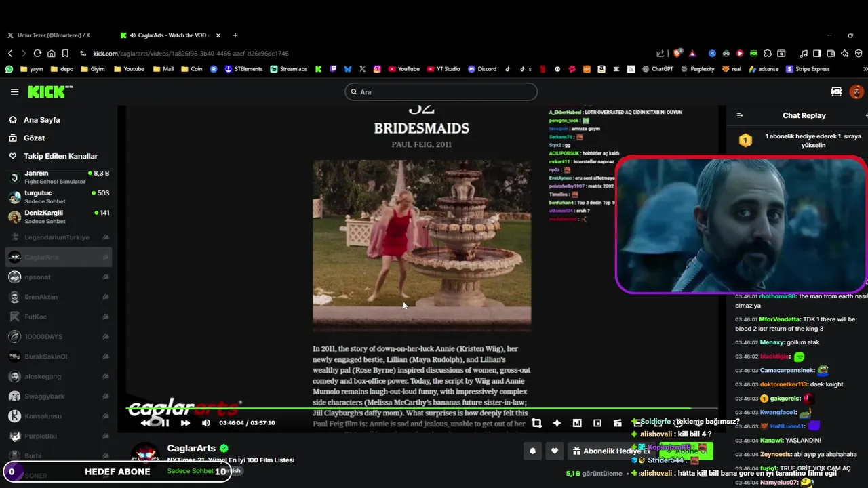Select the FutKoc channel
The height and width of the screenshot is (488, 868).
click(58, 317)
